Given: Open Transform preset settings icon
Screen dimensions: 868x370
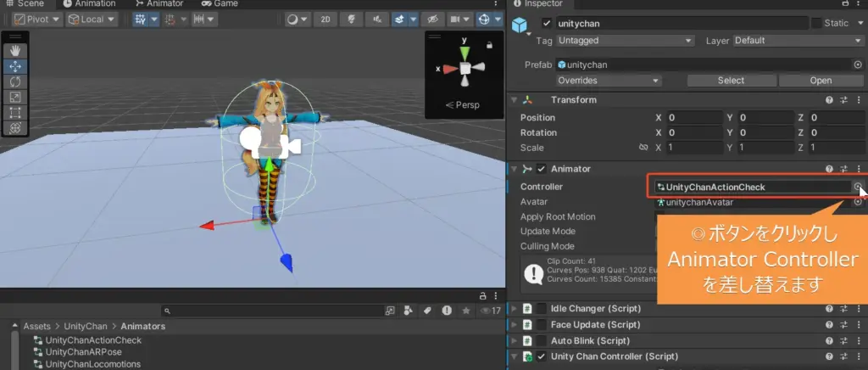Looking at the screenshot, I should pos(844,100).
